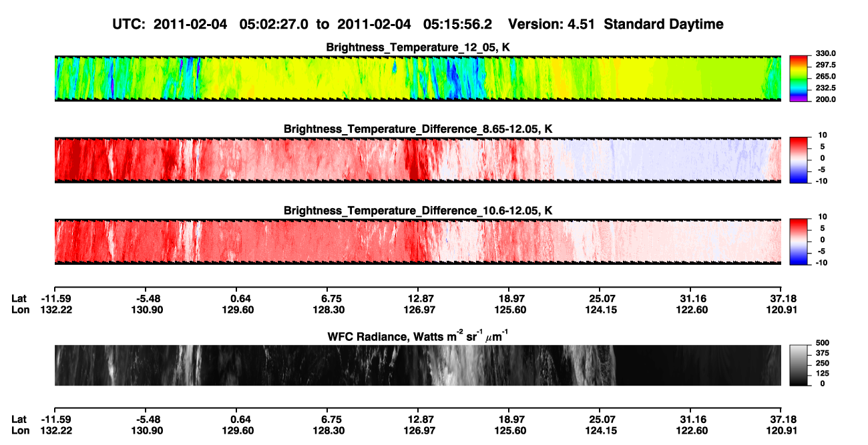This screenshot has width=868, height=445.
Task: Click the 375 label on WFC color bar
Action: (823, 353)
